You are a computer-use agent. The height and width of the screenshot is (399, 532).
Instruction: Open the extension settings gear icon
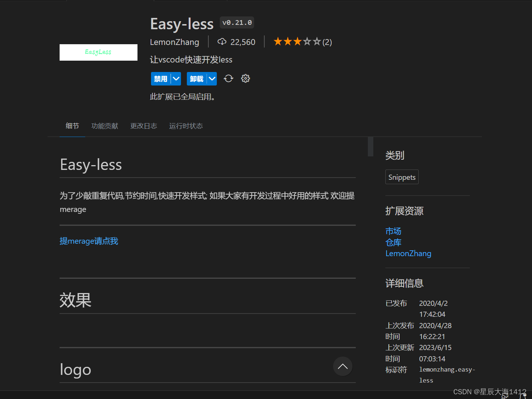coord(245,78)
